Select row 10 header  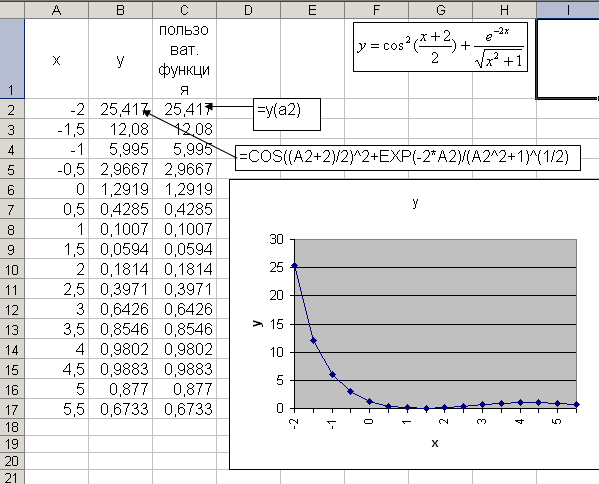point(12,270)
